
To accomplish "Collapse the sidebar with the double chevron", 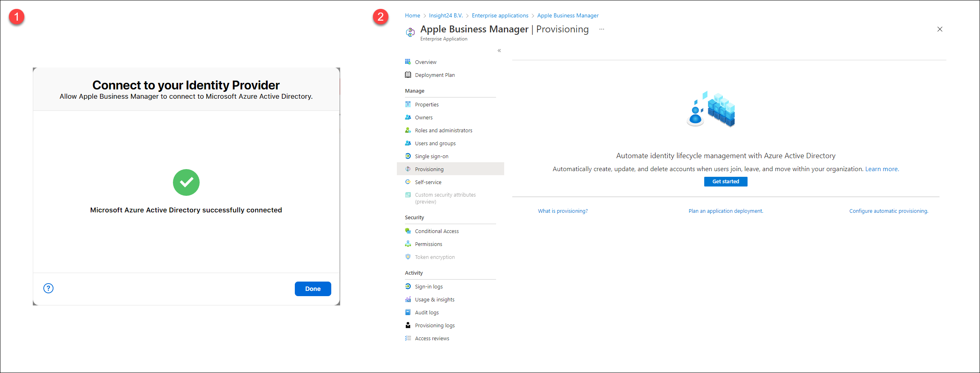I will tap(499, 51).
